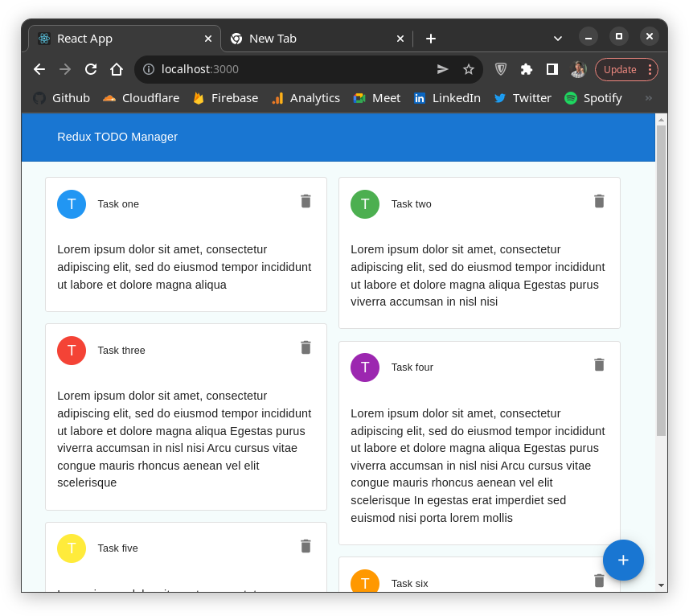Image resolution: width=689 pixels, height=616 pixels.
Task: Reload the localhost page
Action: point(91,69)
